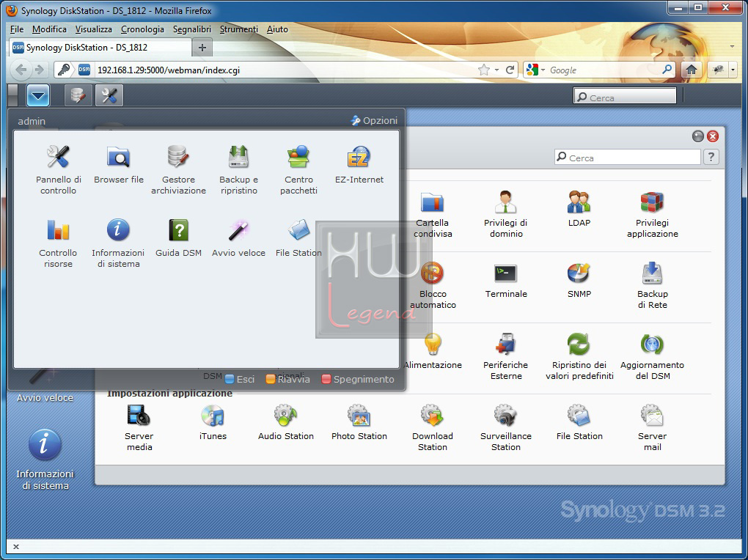Screen dimensions: 748x560
Task: Open LDAP settings
Action: (579, 208)
